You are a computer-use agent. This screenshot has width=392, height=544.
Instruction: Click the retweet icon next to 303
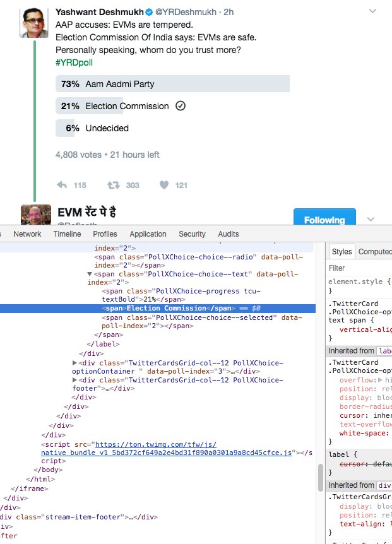pyautogui.click(x=114, y=185)
